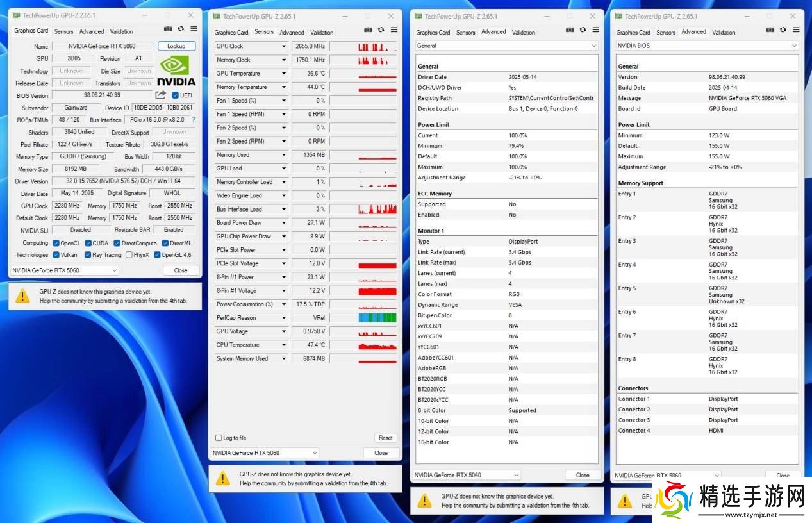The width and height of the screenshot is (812, 523).
Task: Open the General category dropdown in Advanced window
Action: click(x=506, y=46)
